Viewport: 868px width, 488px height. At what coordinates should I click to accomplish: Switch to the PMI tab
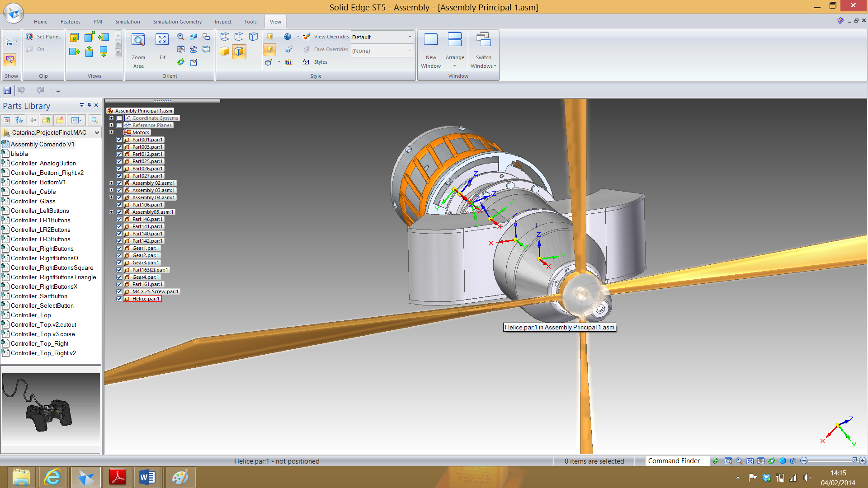[98, 22]
